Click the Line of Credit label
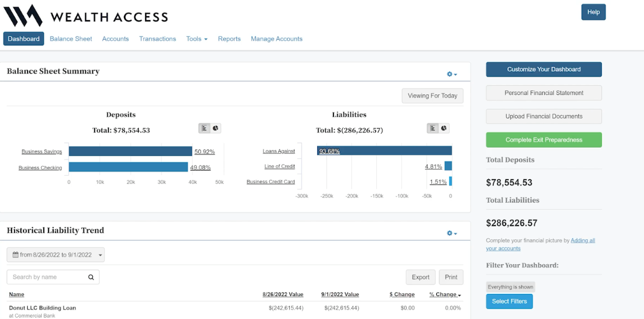644x319 pixels. [x=280, y=166]
